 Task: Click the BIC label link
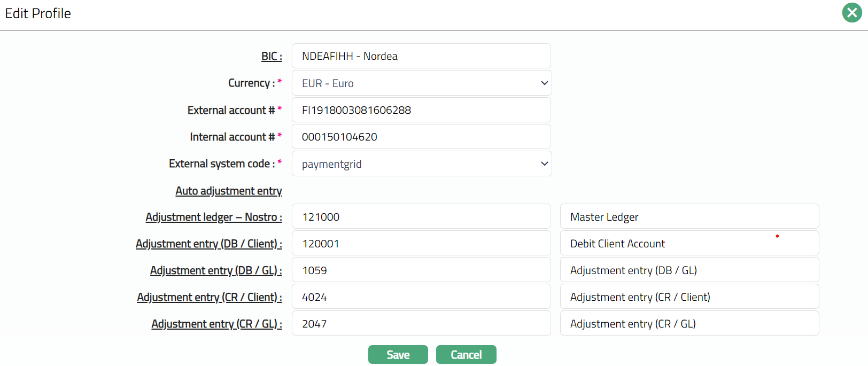click(x=271, y=56)
